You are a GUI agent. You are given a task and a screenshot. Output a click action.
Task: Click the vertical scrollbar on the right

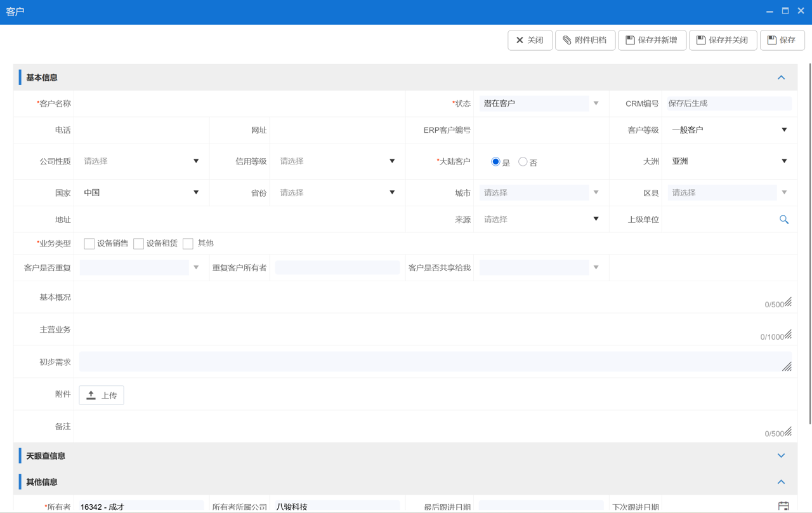[809, 241]
